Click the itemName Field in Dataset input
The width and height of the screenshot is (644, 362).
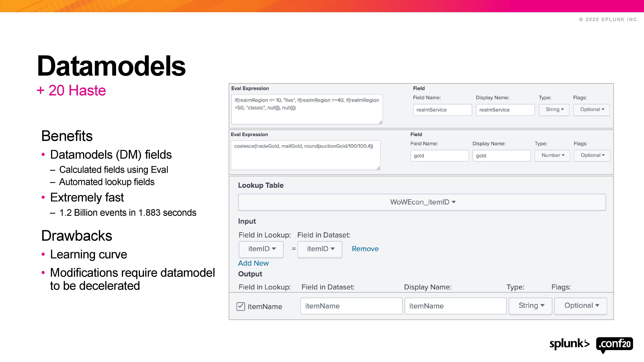(351, 306)
